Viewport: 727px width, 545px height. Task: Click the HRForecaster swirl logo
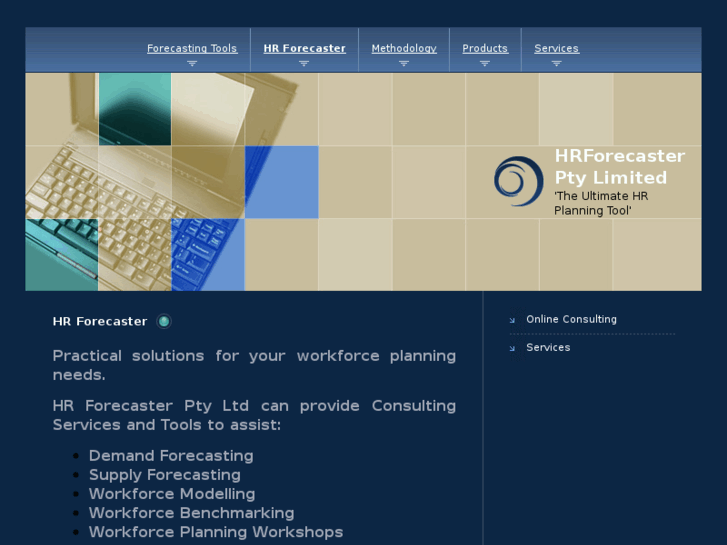pos(518,181)
